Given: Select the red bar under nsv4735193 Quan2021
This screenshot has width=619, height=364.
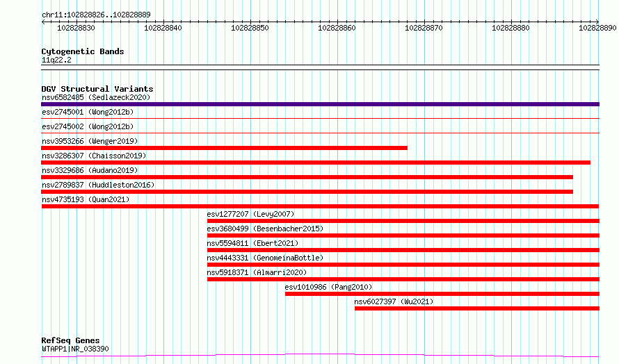Looking at the screenshot, I should tap(320, 206).
